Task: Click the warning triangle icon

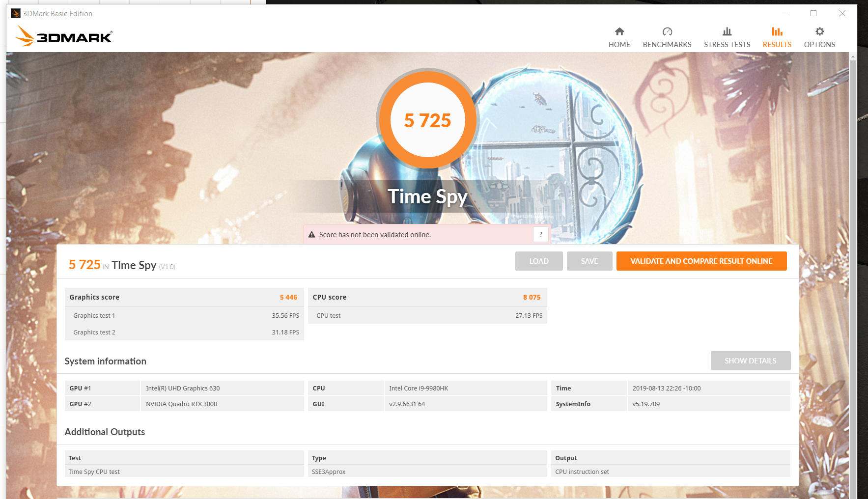Action: (x=311, y=235)
